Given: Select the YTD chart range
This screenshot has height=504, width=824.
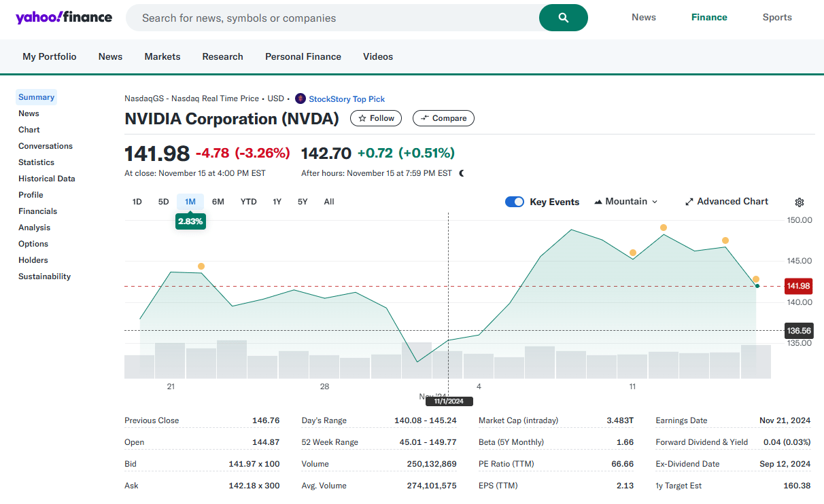Looking at the screenshot, I should pyautogui.click(x=249, y=202).
